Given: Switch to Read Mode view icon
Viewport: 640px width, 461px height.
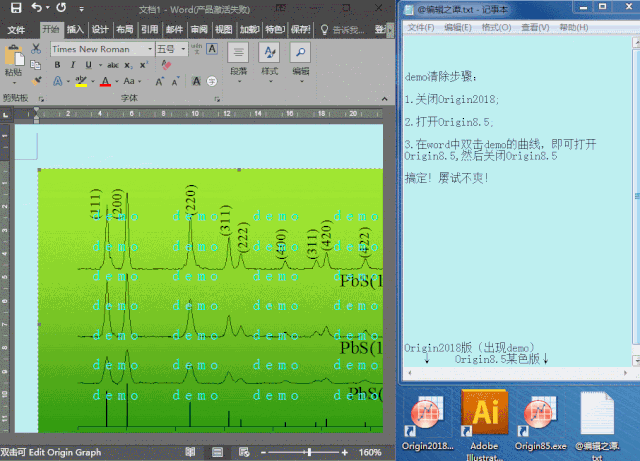Looking at the screenshot, I should pyautogui.click(x=190, y=452).
